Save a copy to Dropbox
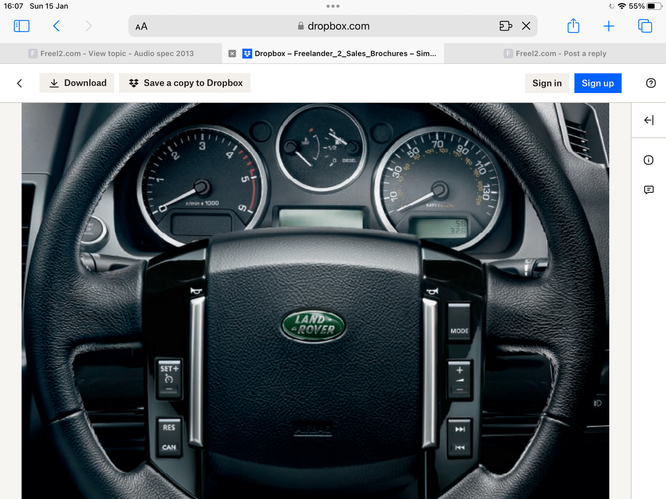Screen dimensions: 666x499 pyautogui.click(x=185, y=83)
